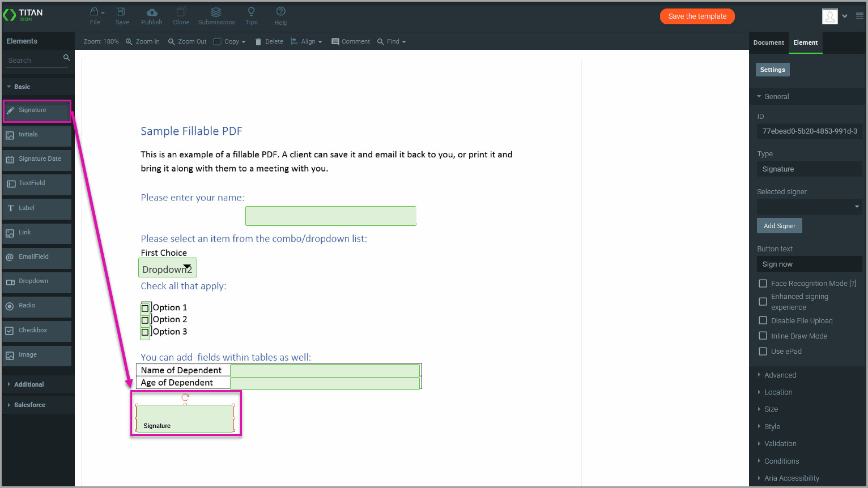Open the Copy dropdown
The width and height of the screenshot is (868, 488).
229,41
